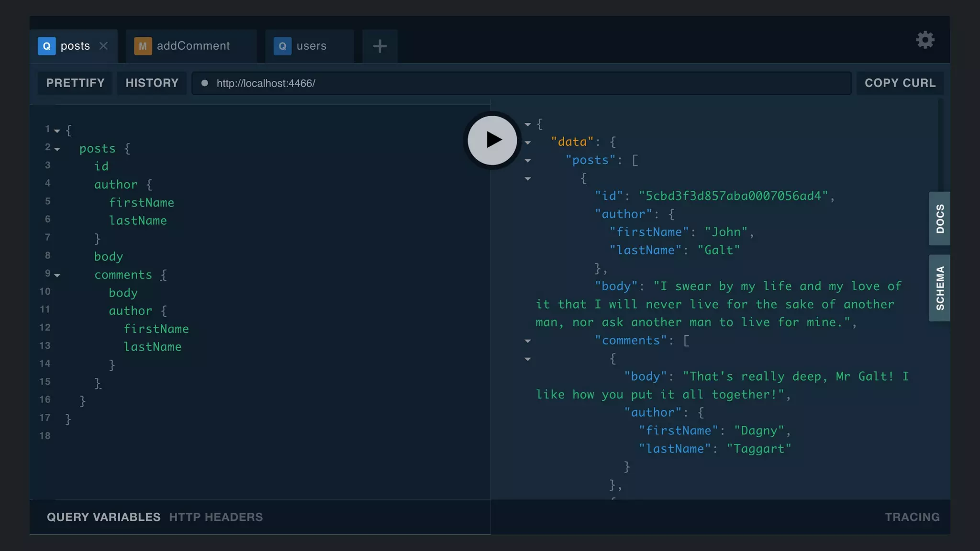
Task: Switch to the addComment tab
Action: pyautogui.click(x=193, y=46)
